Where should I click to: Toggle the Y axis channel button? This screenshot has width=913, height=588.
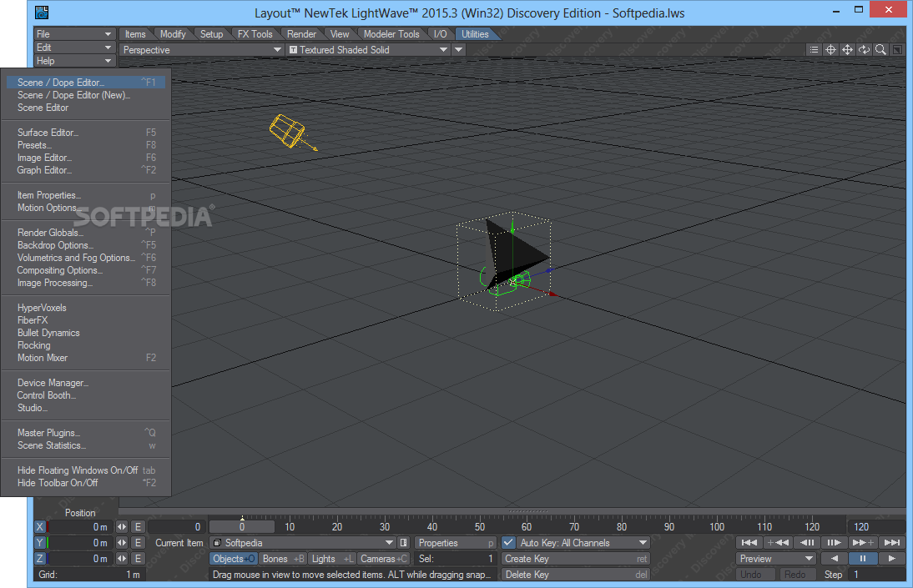(39, 543)
